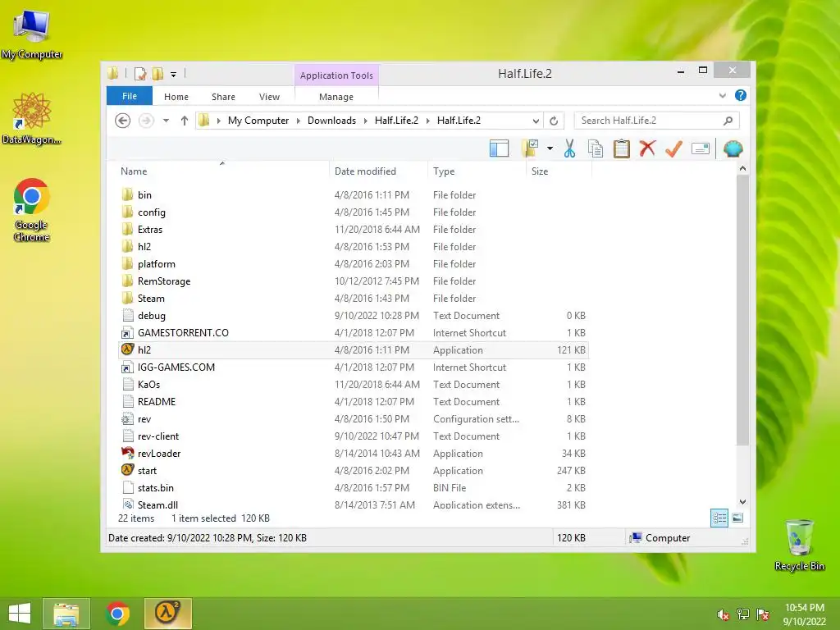Select the hl2 application file
This screenshot has height=630, width=840.
(353, 349)
